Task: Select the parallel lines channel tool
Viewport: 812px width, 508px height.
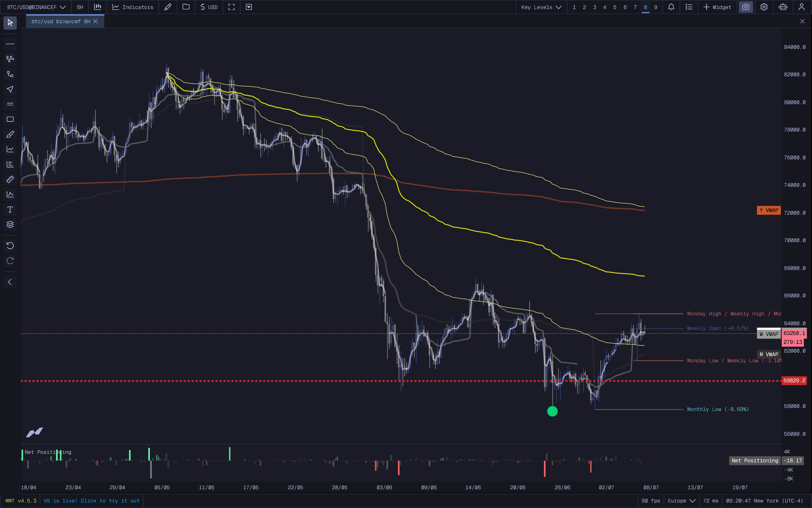Action: [10, 104]
